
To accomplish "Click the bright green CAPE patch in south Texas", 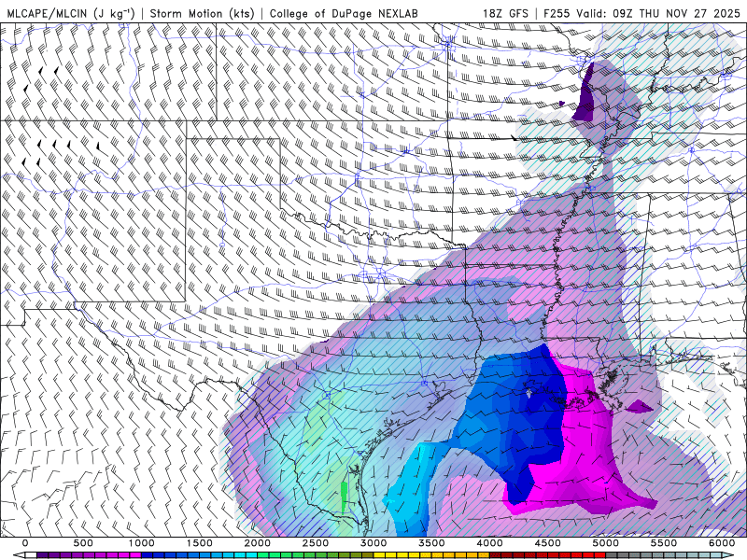I will point(345,497).
